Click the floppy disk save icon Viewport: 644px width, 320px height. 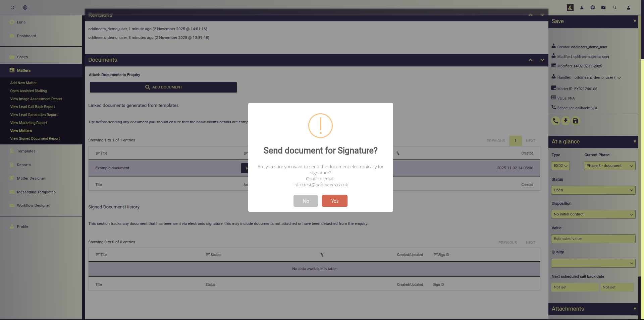(x=576, y=121)
